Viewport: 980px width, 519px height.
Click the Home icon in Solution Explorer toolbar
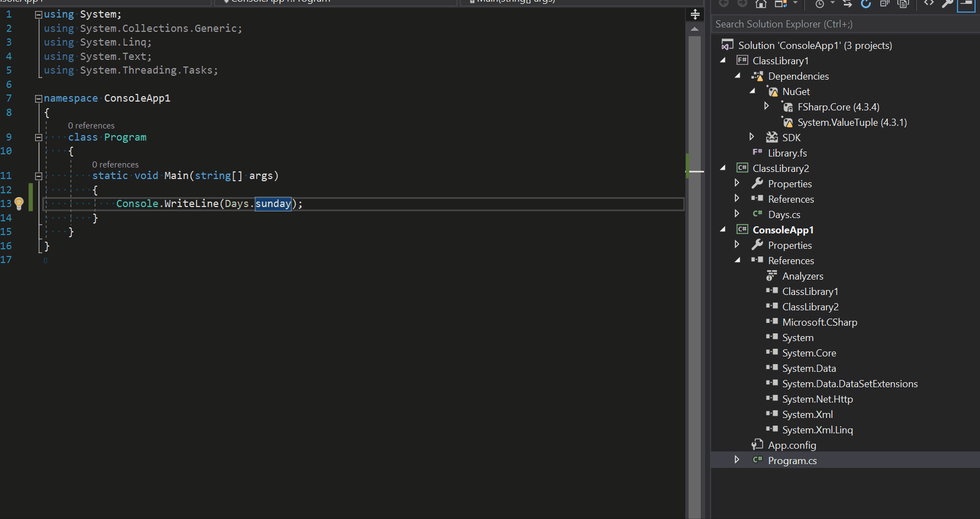click(x=761, y=4)
